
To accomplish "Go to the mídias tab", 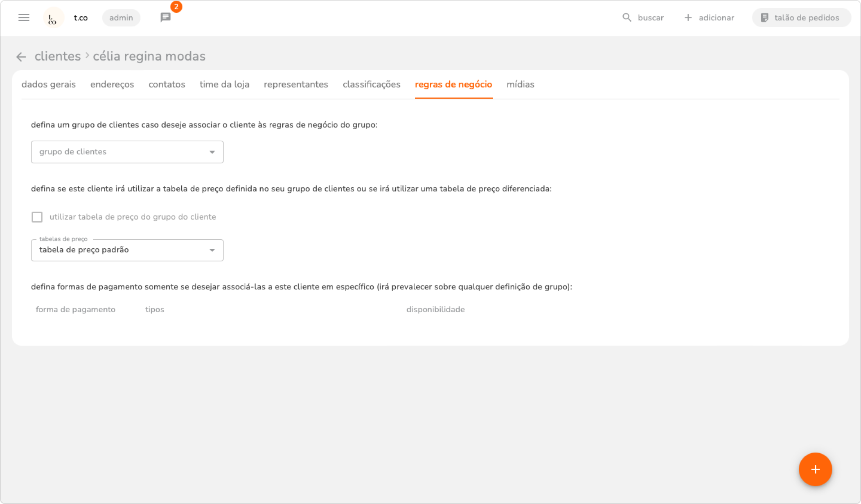I will tap(520, 84).
